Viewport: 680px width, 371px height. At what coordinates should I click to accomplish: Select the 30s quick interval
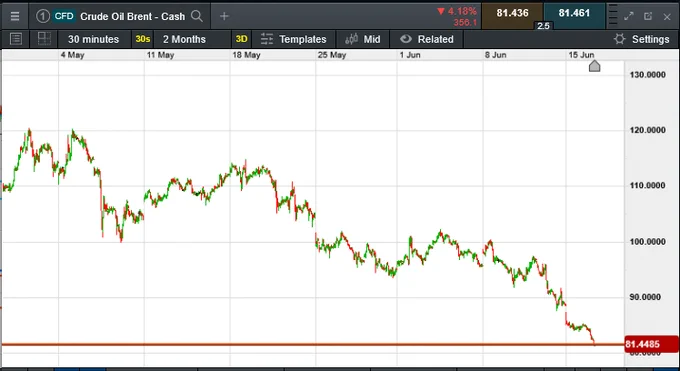(142, 39)
